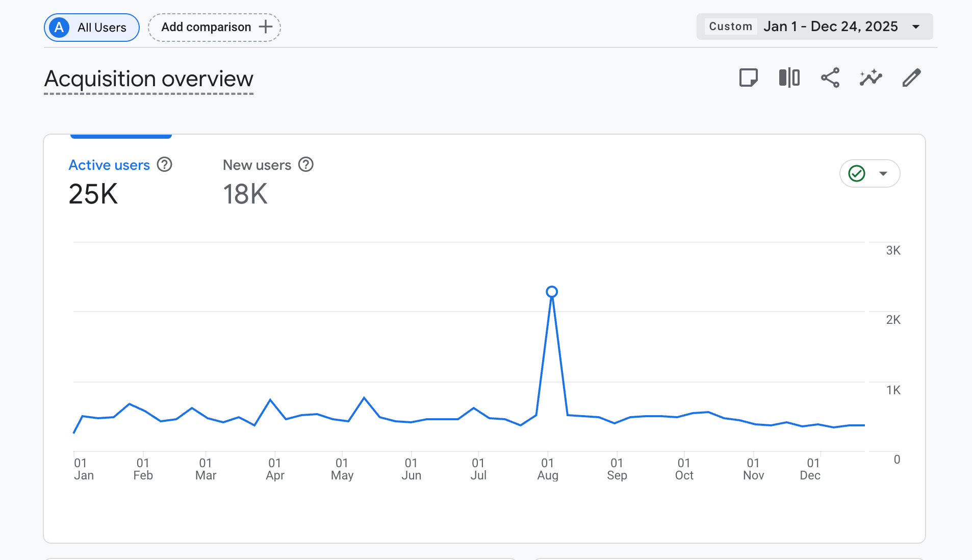This screenshot has width=972, height=560.
Task: Click the Custom date label
Action: point(730,27)
